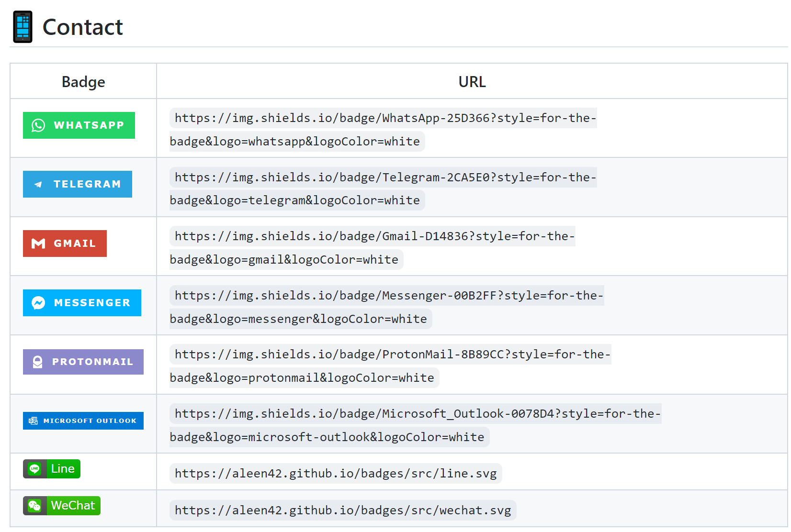
Task: Click the Gmail badge URL snippet
Action: [373, 248]
